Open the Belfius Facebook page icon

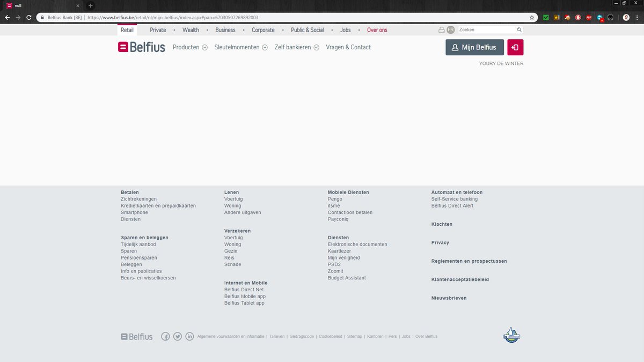165,336
